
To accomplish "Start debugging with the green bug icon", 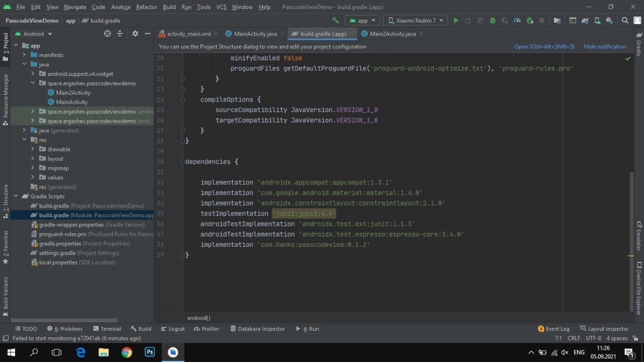I will click(493, 21).
